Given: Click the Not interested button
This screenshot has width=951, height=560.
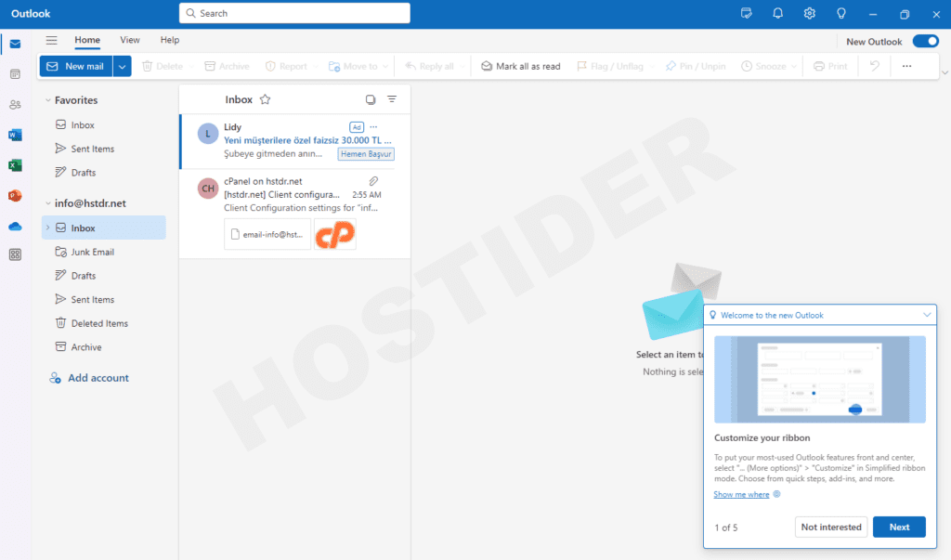Looking at the screenshot, I should (830, 527).
